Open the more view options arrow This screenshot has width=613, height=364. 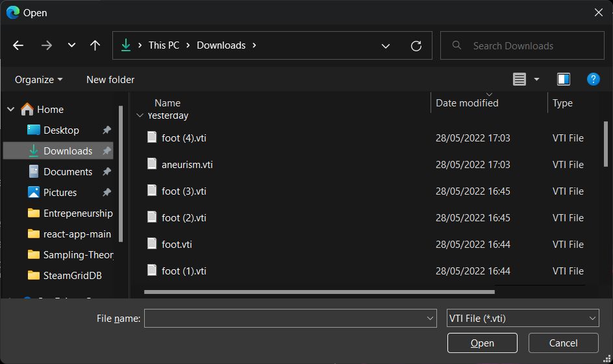click(x=537, y=79)
